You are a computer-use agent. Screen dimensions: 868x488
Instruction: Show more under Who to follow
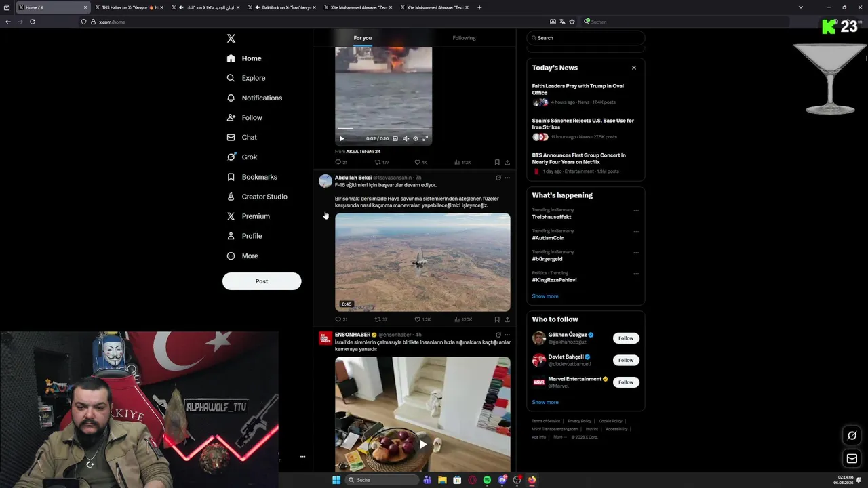point(545,402)
